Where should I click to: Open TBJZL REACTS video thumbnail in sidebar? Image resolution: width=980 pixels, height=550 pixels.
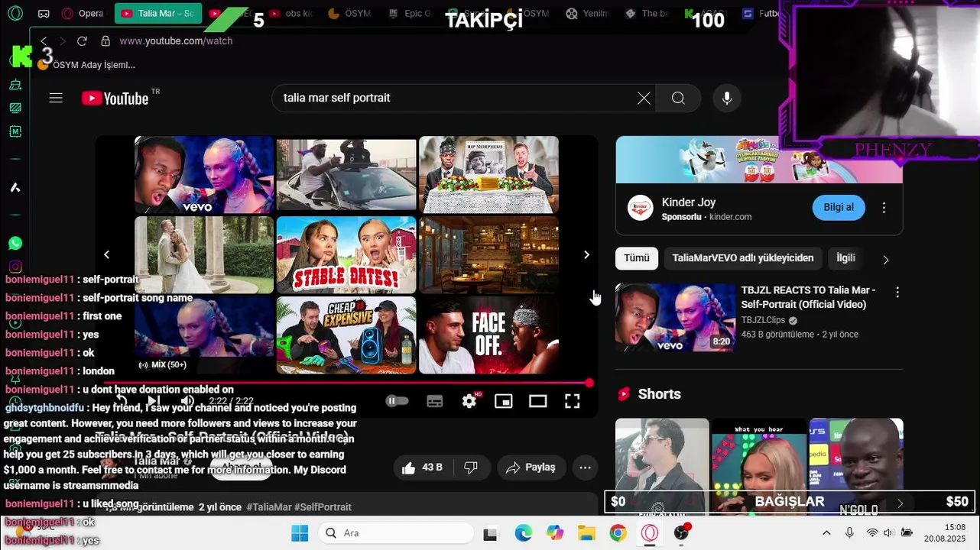coord(675,318)
